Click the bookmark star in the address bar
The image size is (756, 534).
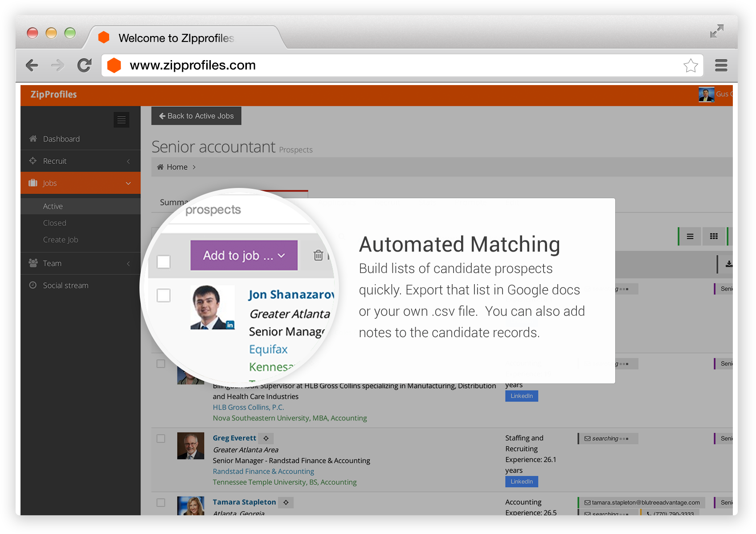[x=691, y=65]
